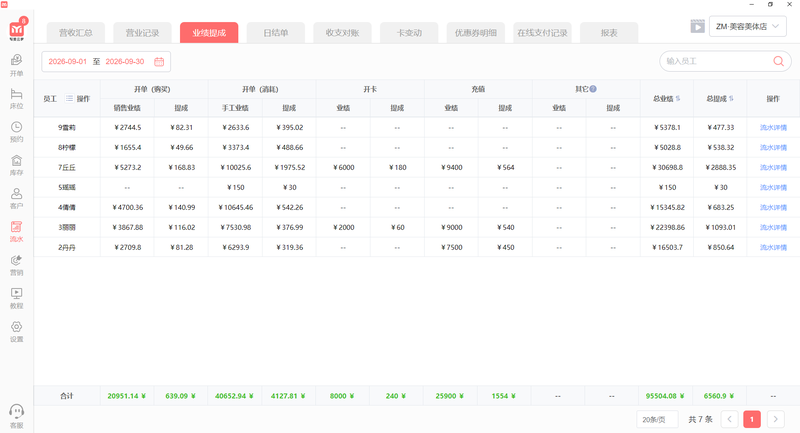Open 流水详情 link for 3丽丽 row

[773, 227]
